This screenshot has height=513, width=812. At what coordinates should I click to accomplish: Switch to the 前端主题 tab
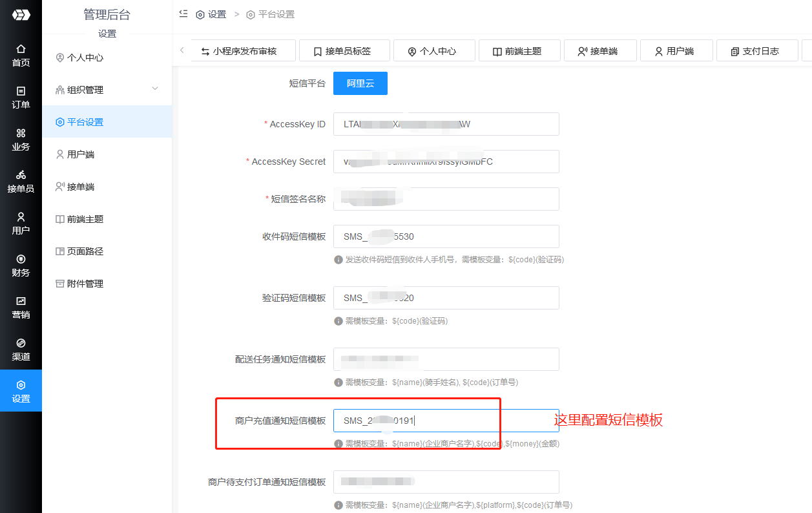tap(519, 51)
